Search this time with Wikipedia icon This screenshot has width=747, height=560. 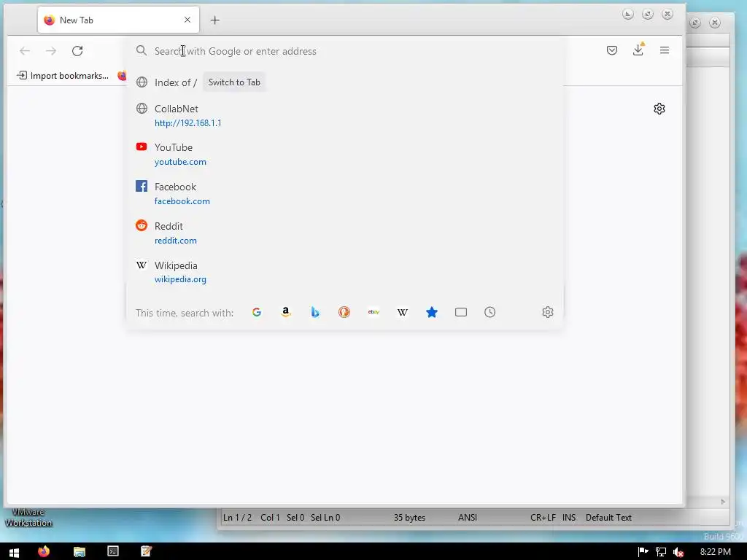(x=403, y=312)
